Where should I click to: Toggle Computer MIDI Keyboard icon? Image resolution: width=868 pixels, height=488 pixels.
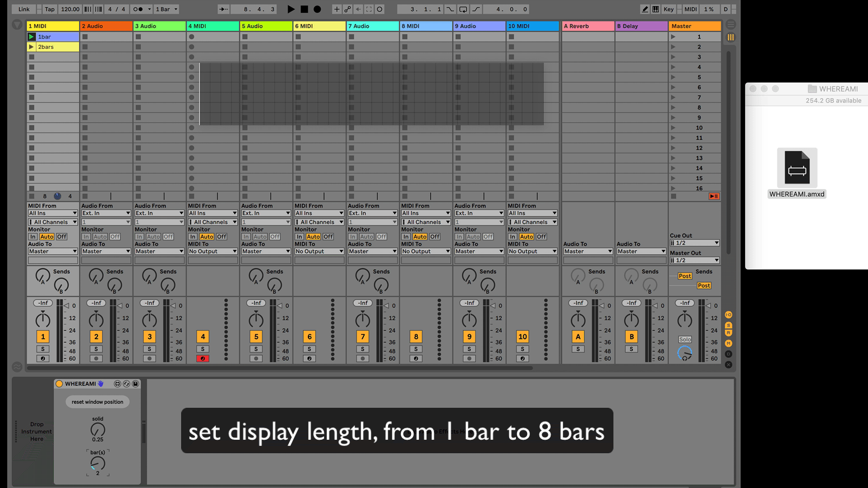(655, 9)
